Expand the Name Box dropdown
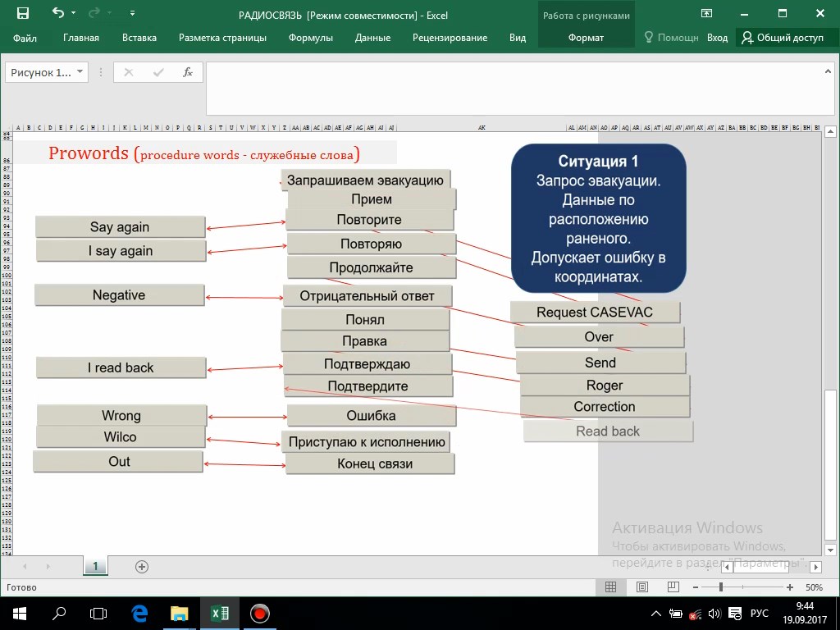 (x=80, y=72)
